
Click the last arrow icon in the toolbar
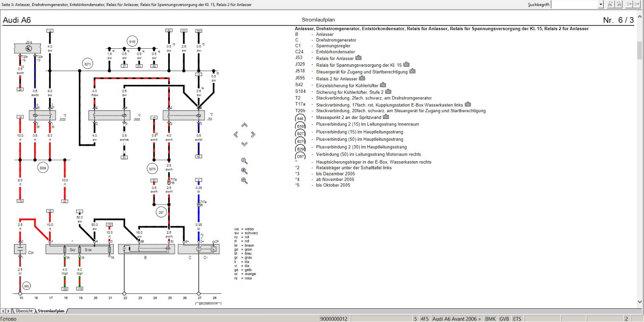click(637, 4)
